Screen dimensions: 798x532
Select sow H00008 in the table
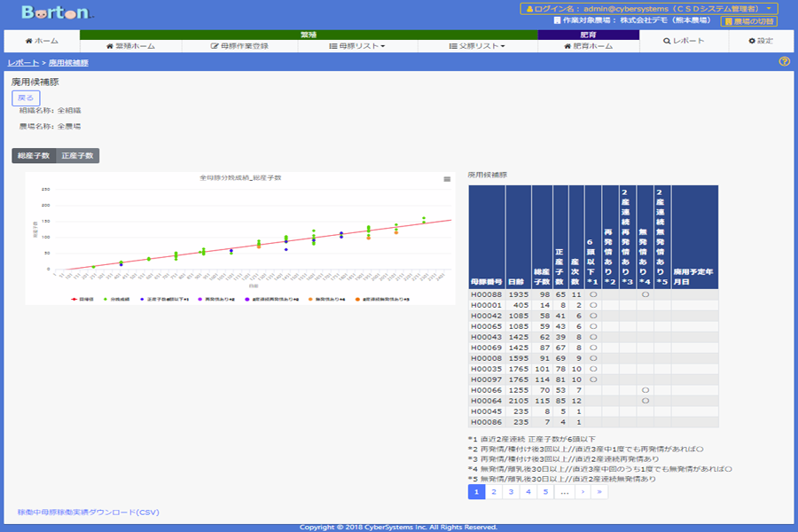[486, 358]
